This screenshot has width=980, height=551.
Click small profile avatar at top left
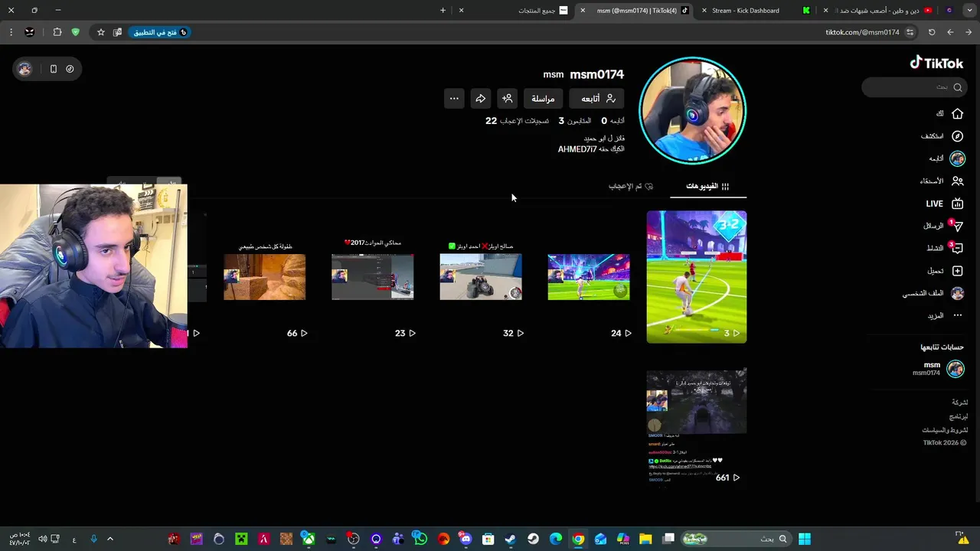pyautogui.click(x=25, y=69)
